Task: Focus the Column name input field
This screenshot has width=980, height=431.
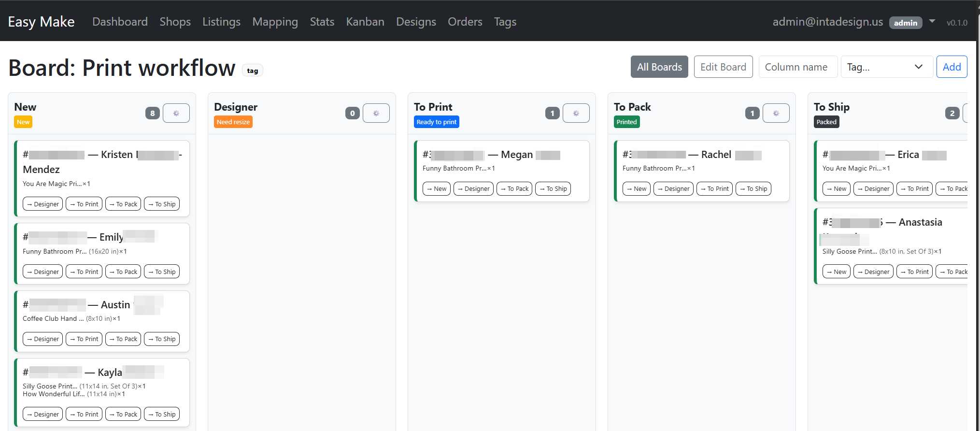Action: (x=797, y=67)
